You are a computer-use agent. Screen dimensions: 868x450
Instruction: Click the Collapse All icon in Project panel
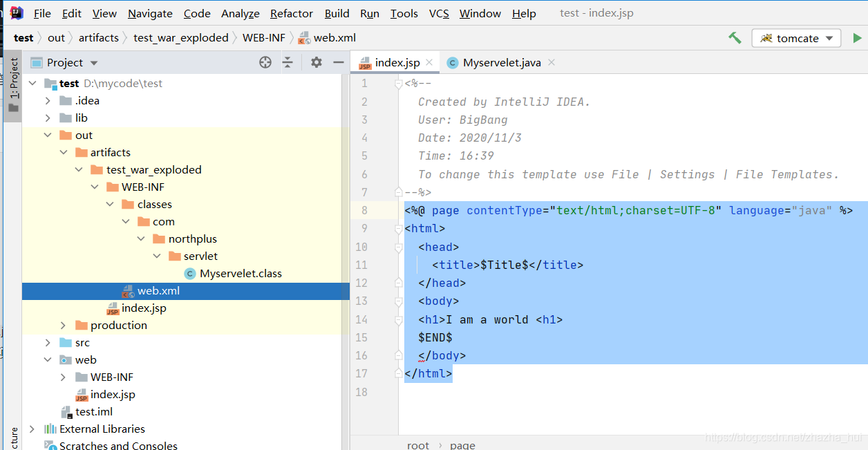[287, 62]
